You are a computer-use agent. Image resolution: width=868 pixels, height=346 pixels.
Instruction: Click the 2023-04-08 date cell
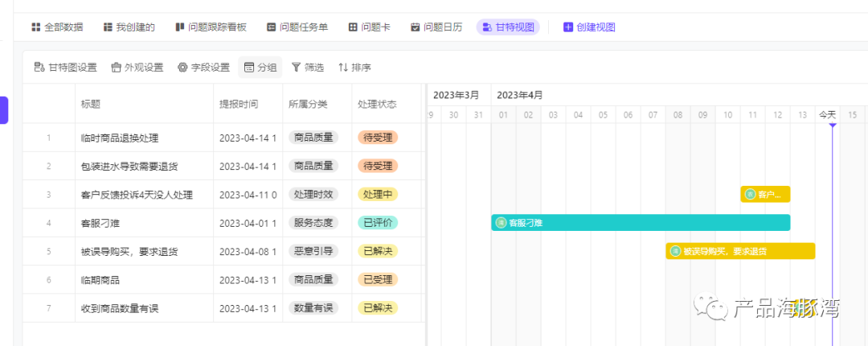tap(248, 252)
